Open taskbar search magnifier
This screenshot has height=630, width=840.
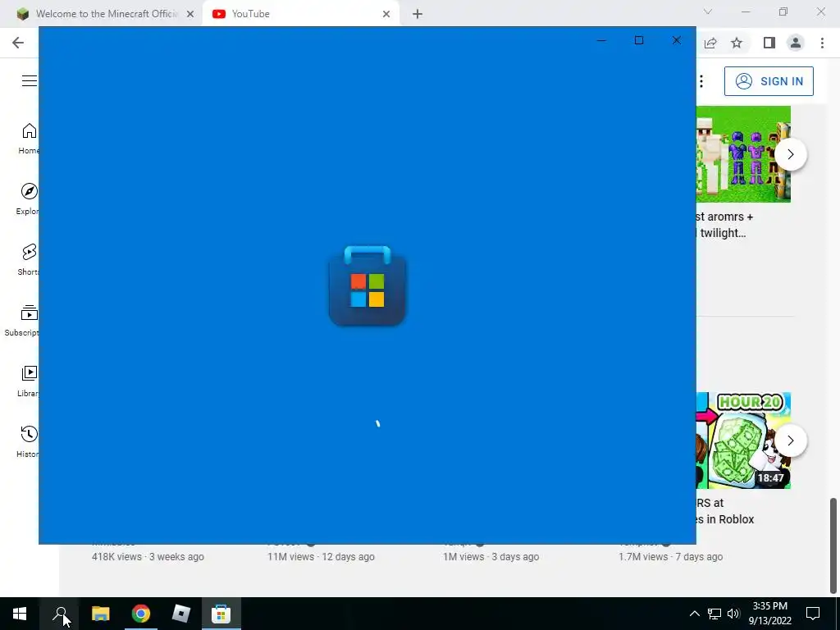click(x=59, y=614)
